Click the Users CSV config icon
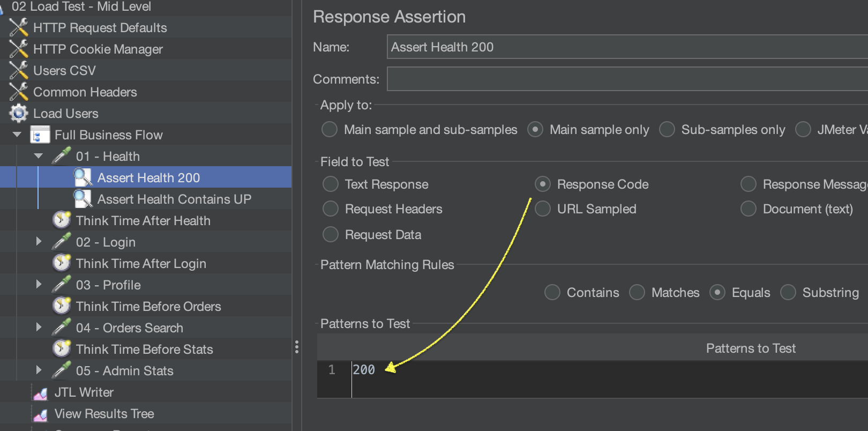 (19, 70)
